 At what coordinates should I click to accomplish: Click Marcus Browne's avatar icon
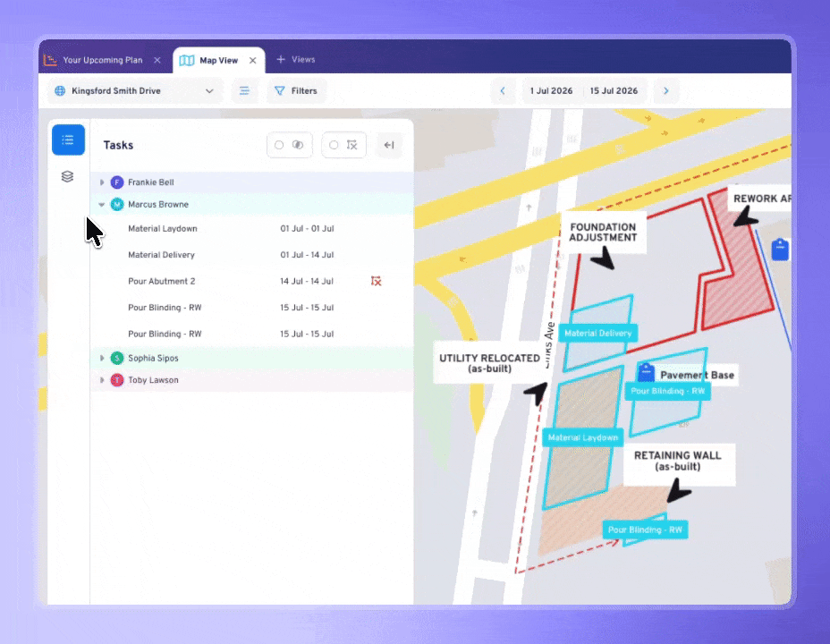tap(117, 205)
